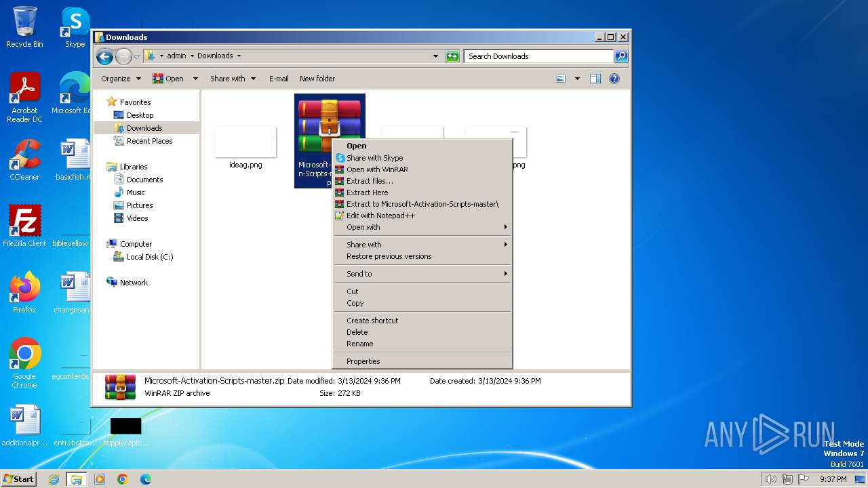The height and width of the screenshot is (488, 868).
Task: Select Computer in navigation pane
Action: [136, 244]
